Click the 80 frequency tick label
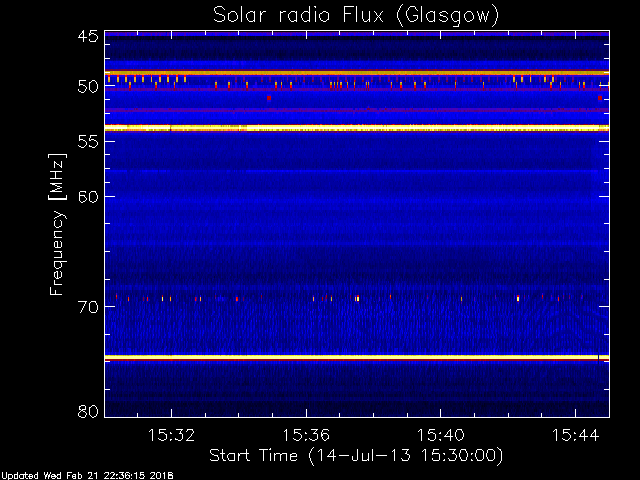Image resolution: width=640 pixels, height=480 pixels. pos(88,411)
